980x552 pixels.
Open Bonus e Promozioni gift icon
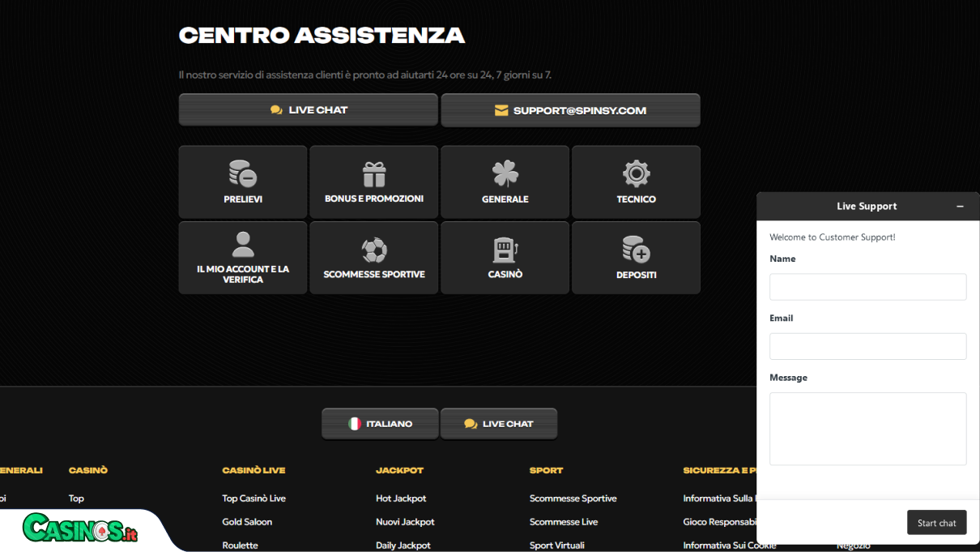(x=374, y=173)
